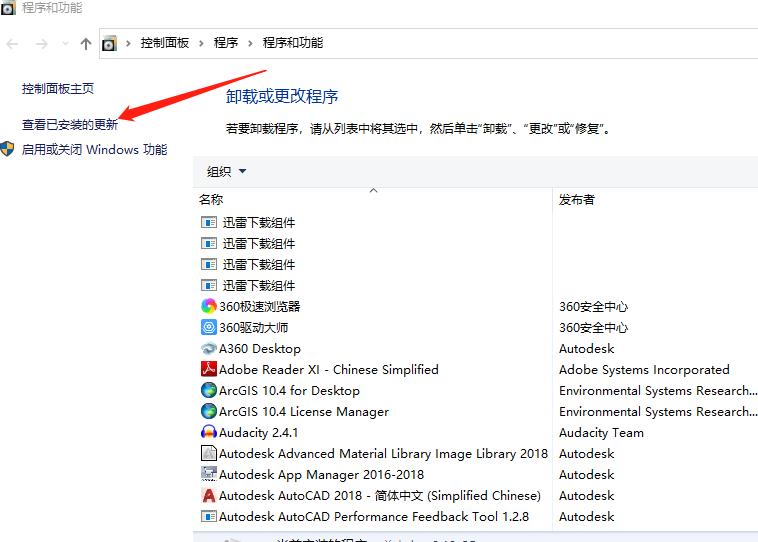
Task: Select the Audacity 2.4.1 entry
Action: 258,433
